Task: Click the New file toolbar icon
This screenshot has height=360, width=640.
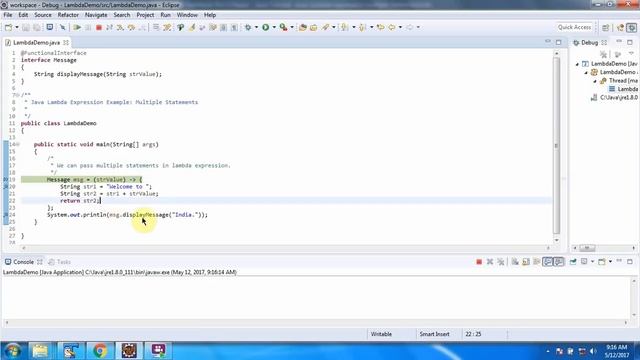Action: tap(9, 27)
